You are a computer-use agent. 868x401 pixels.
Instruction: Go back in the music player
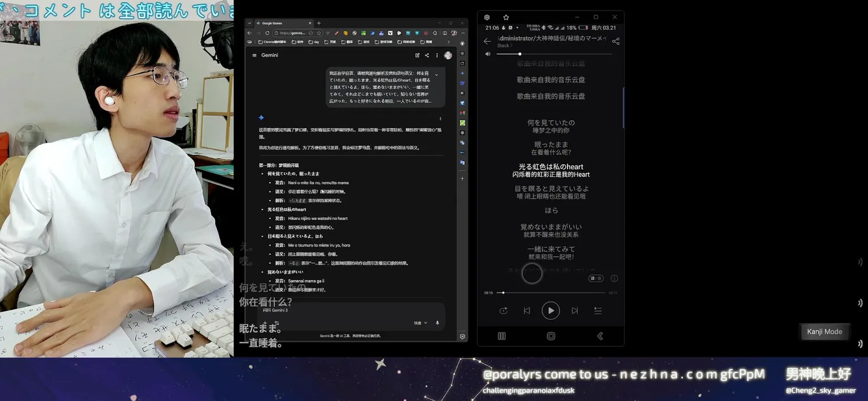tap(487, 41)
